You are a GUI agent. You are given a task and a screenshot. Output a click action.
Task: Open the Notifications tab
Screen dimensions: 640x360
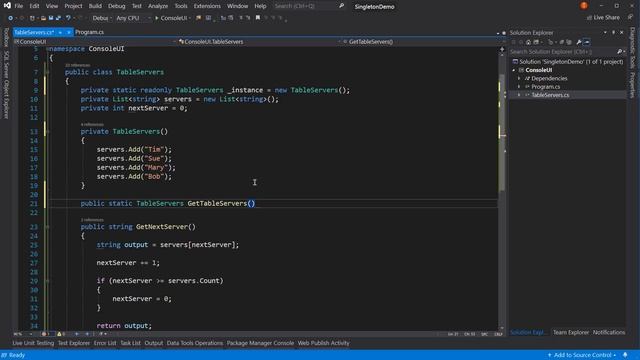609,332
